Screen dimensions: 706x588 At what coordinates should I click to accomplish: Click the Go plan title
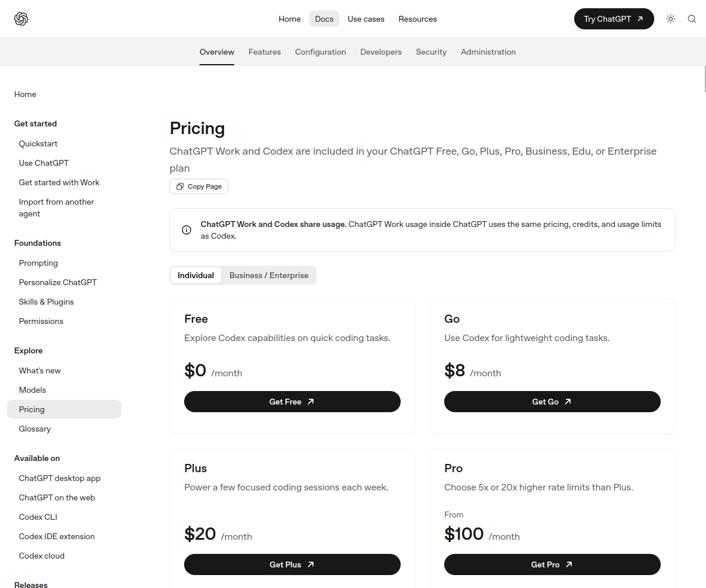coord(452,319)
